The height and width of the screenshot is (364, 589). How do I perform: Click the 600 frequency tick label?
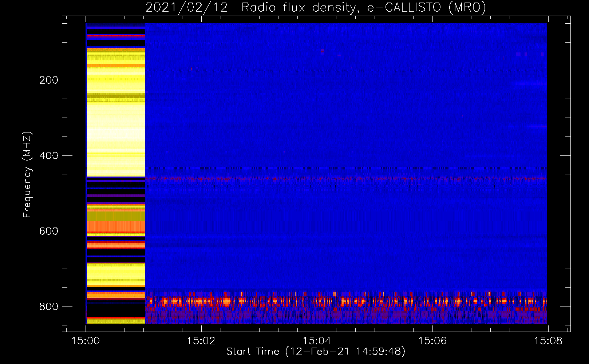pos(49,231)
